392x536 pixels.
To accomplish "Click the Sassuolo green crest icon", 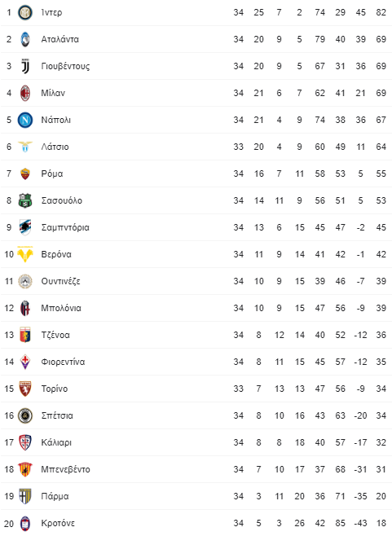I will (25, 200).
